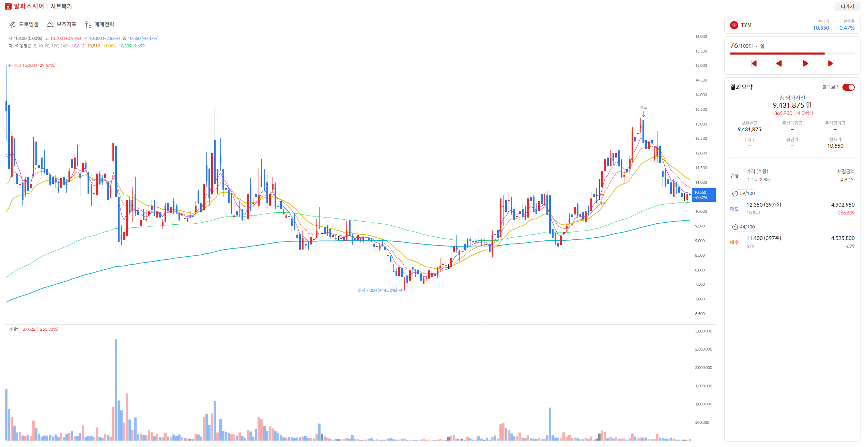
Task: Click the 59/100 turn badge
Action: point(744,194)
